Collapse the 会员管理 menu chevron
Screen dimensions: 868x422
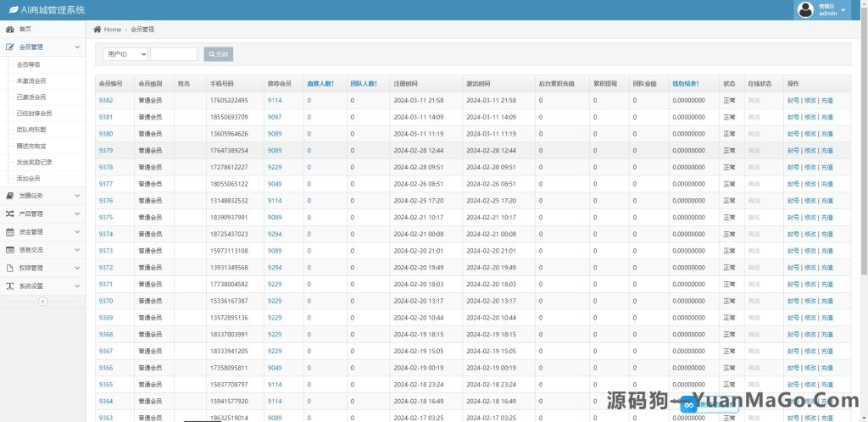[77, 47]
